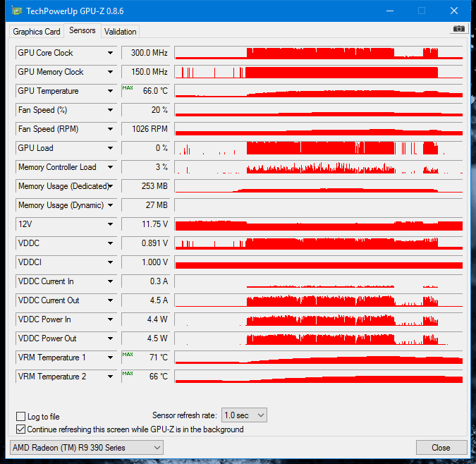
Task: Expand the 12V sensor dropdown
Action: tap(110, 224)
